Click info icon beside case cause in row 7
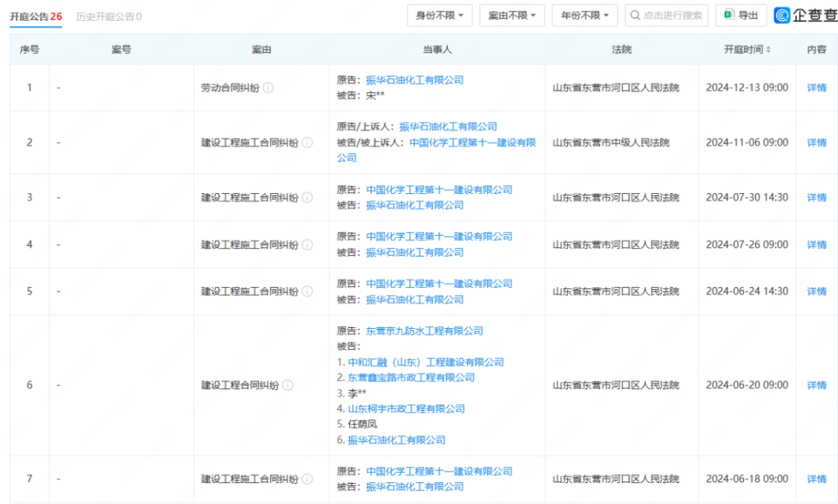Viewport: 838px width, 504px height. pos(307,479)
